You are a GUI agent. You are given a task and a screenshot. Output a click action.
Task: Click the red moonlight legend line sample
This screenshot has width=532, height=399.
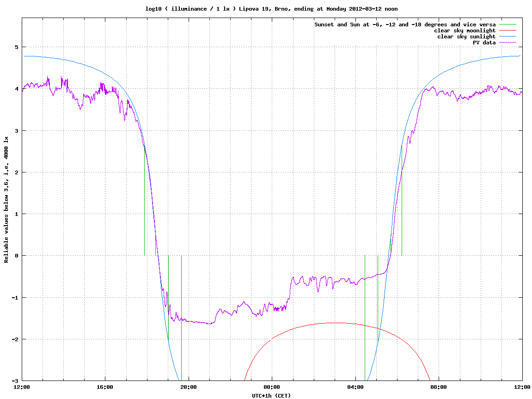tap(508, 31)
